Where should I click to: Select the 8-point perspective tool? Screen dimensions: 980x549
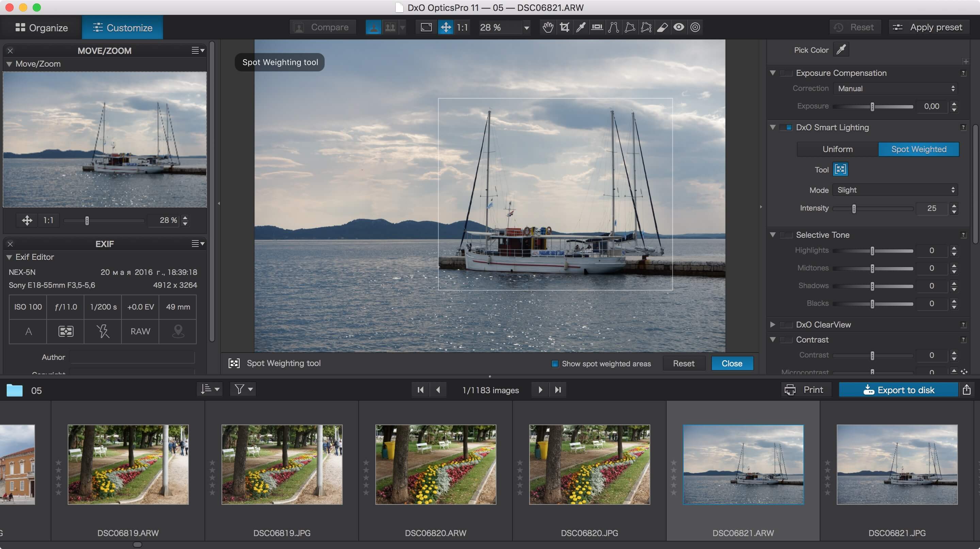point(646,27)
